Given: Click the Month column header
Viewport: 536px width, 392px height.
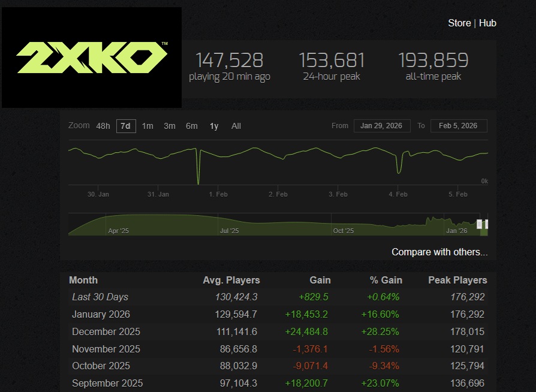Looking at the screenshot, I should click(x=83, y=281).
